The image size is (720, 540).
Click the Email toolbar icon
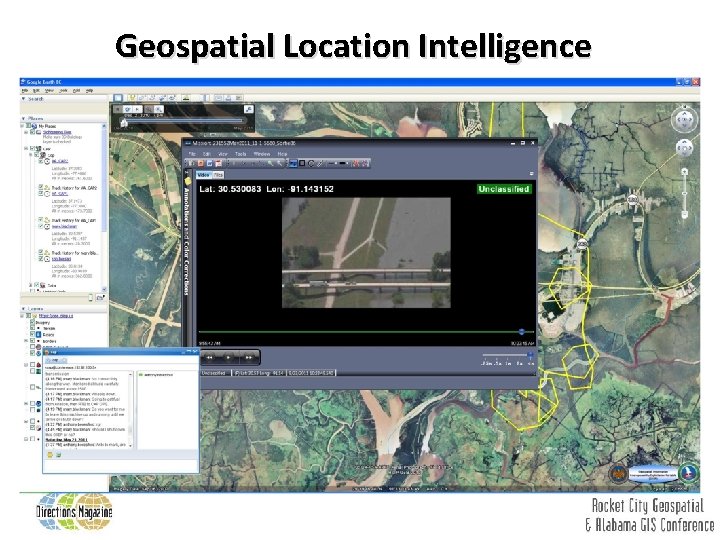click(x=219, y=98)
